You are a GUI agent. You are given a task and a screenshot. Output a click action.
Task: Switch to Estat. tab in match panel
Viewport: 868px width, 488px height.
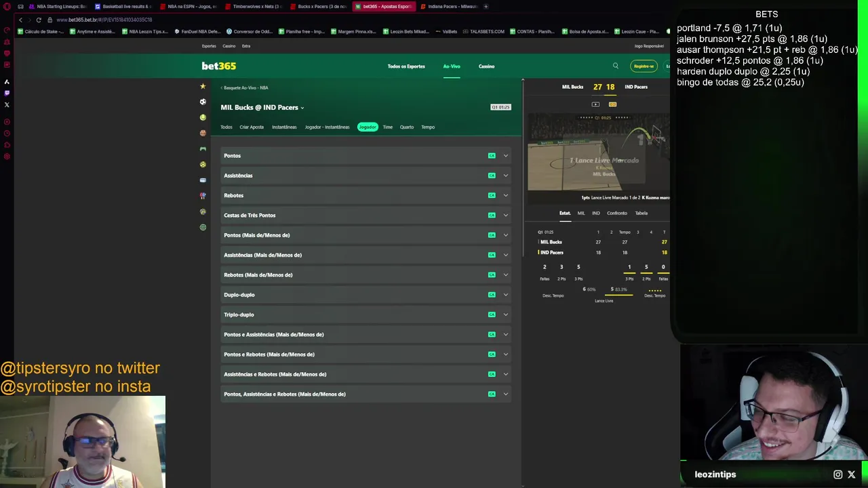point(565,213)
